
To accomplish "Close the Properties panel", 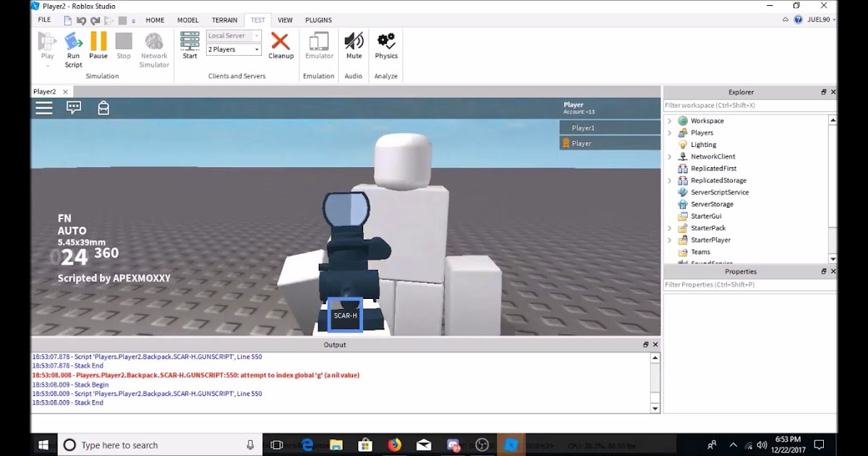I will pos(833,271).
